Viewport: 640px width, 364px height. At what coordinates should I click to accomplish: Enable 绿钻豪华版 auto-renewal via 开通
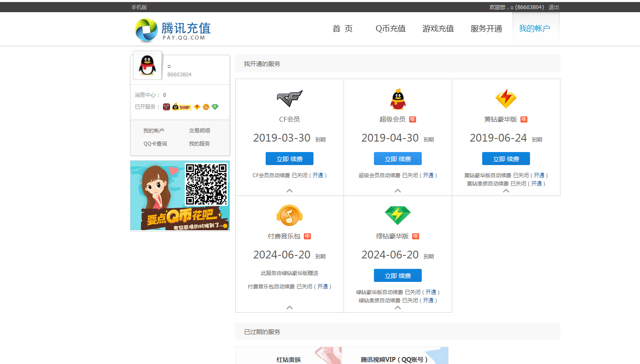pos(431,292)
